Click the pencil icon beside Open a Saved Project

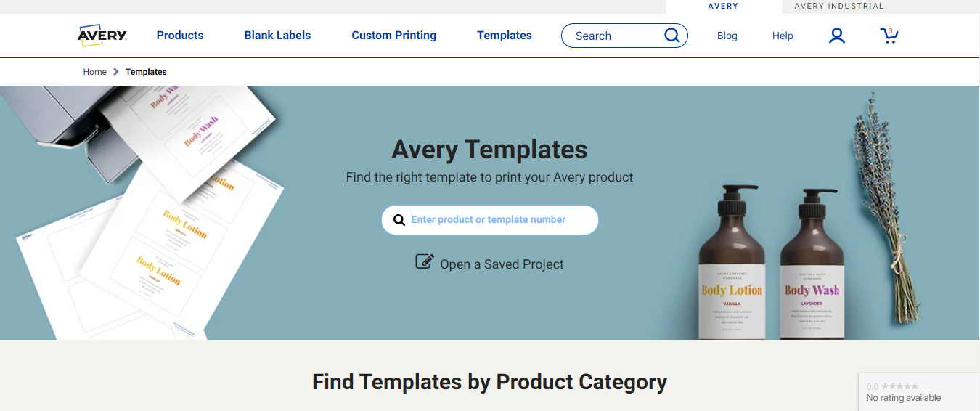click(425, 262)
